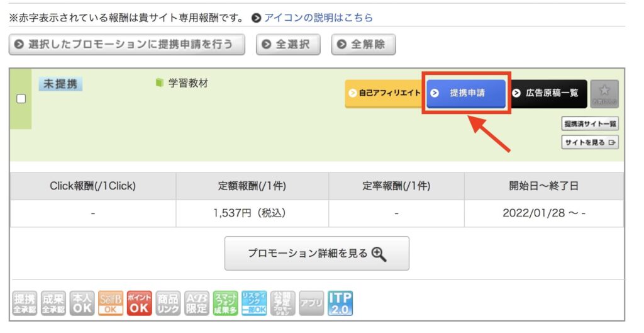The height and width of the screenshot is (333, 644).
Task: Click the 商品リンク badge icon
Action: click(168, 303)
